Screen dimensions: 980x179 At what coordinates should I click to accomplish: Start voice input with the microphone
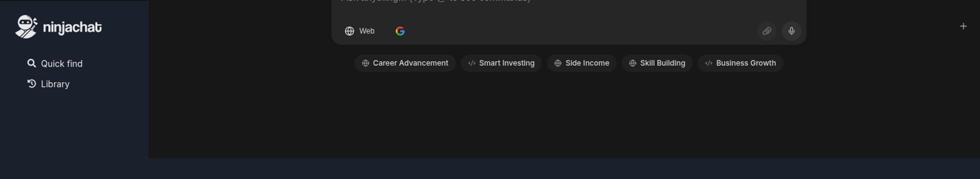point(791,31)
